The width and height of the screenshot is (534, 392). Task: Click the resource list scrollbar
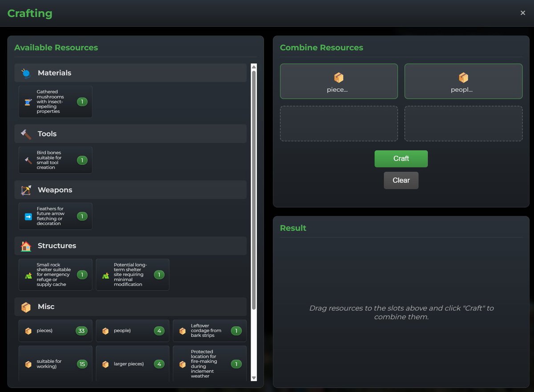254,222
